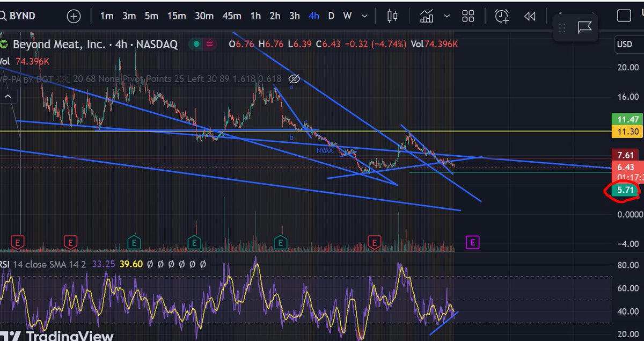Click the RSI SMA value 39.60

click(x=131, y=264)
